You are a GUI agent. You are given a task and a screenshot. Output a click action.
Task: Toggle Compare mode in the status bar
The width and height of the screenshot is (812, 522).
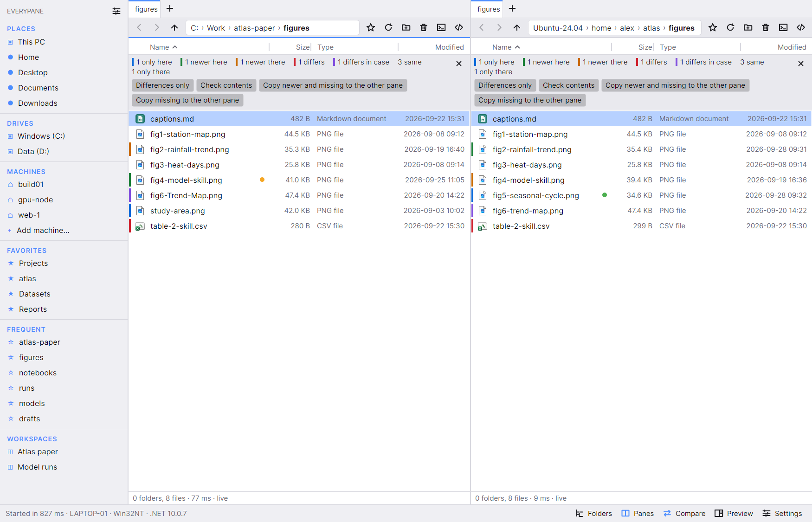684,514
